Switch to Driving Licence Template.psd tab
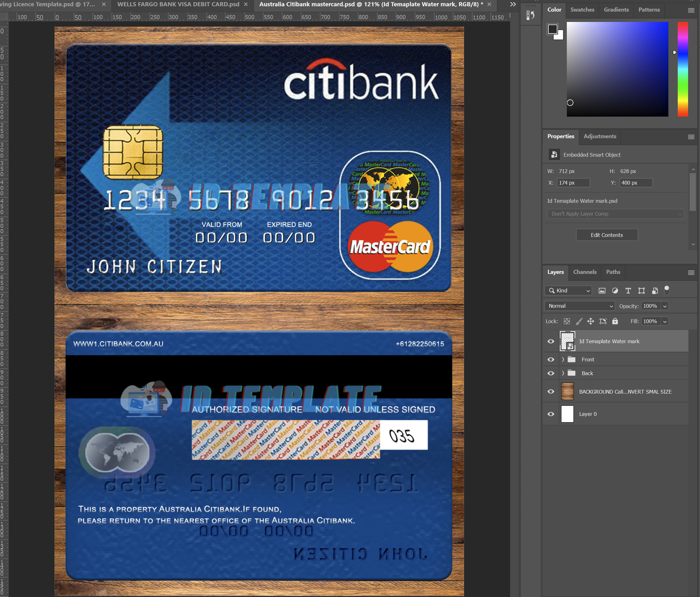The width and height of the screenshot is (700, 597). coord(47,4)
